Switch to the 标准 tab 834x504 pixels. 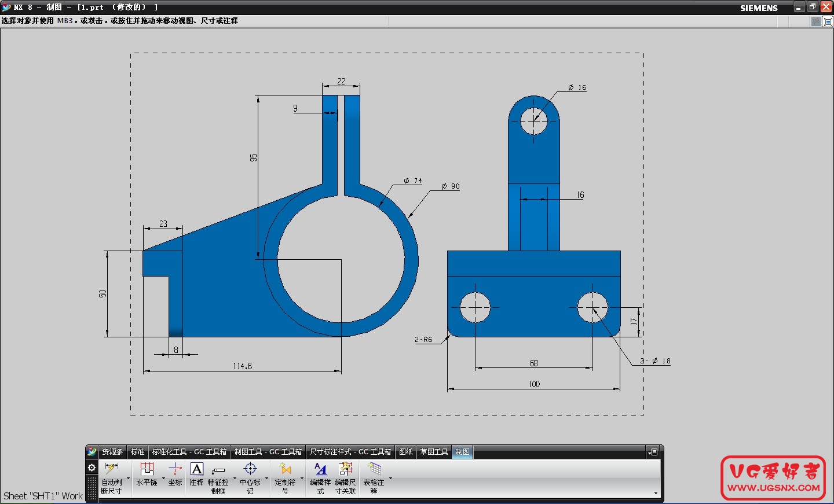pos(137,452)
